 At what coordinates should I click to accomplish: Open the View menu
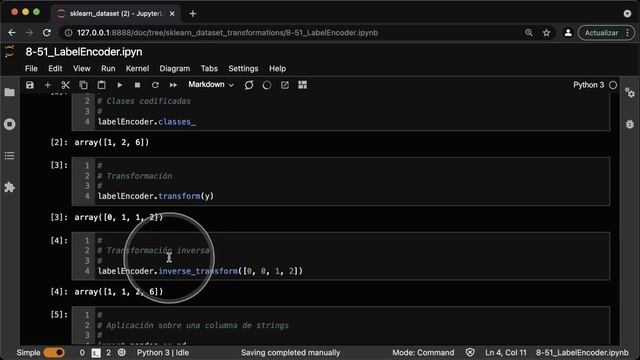pyautogui.click(x=82, y=69)
